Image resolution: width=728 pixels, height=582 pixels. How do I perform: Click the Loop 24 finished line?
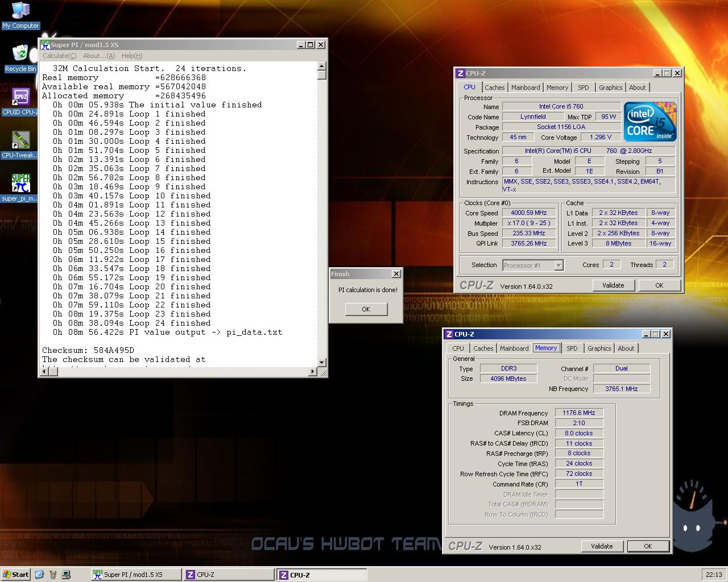pos(132,323)
